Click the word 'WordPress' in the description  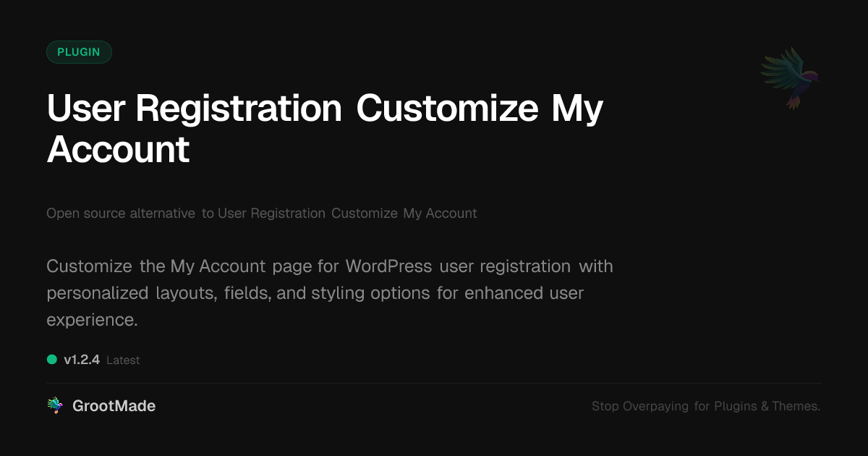click(x=388, y=266)
